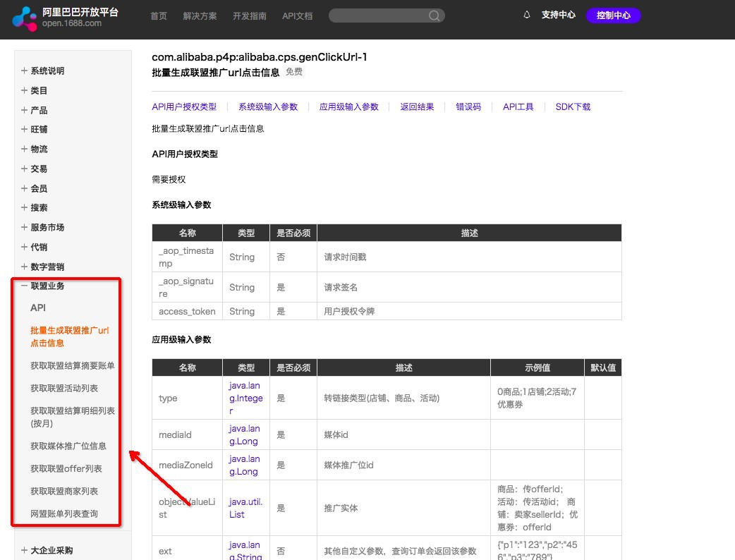Click the _aop_signature parameter name

coord(186,287)
